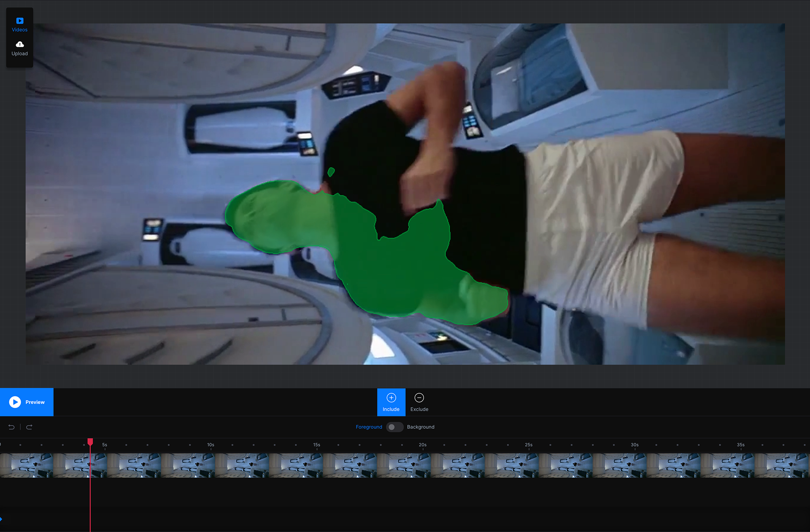Jump to the 15s mark on timeline
Image resolution: width=810 pixels, height=532 pixels.
316,445
